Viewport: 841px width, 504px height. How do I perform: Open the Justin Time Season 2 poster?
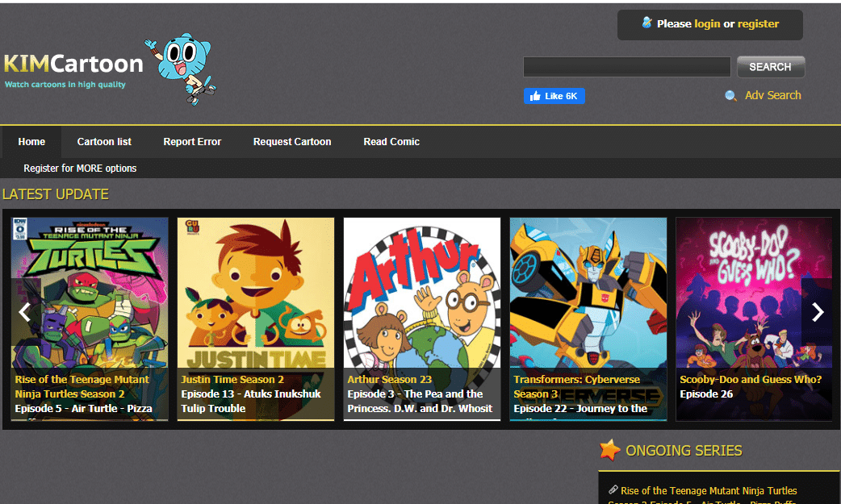click(256, 319)
